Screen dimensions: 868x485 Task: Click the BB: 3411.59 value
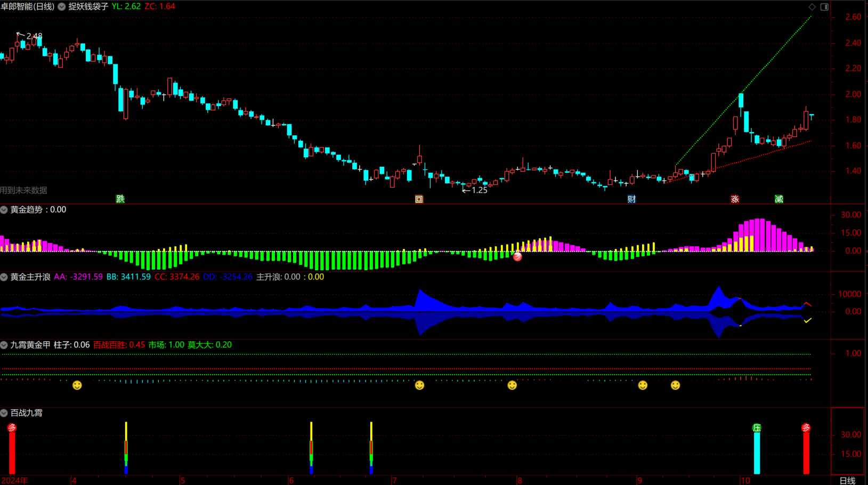(128, 277)
